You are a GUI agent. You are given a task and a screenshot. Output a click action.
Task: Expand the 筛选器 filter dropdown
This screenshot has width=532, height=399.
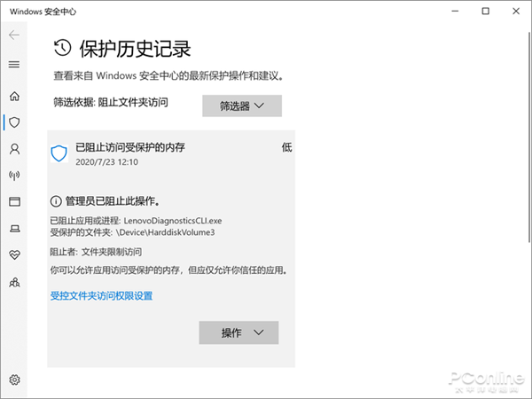[x=242, y=106]
